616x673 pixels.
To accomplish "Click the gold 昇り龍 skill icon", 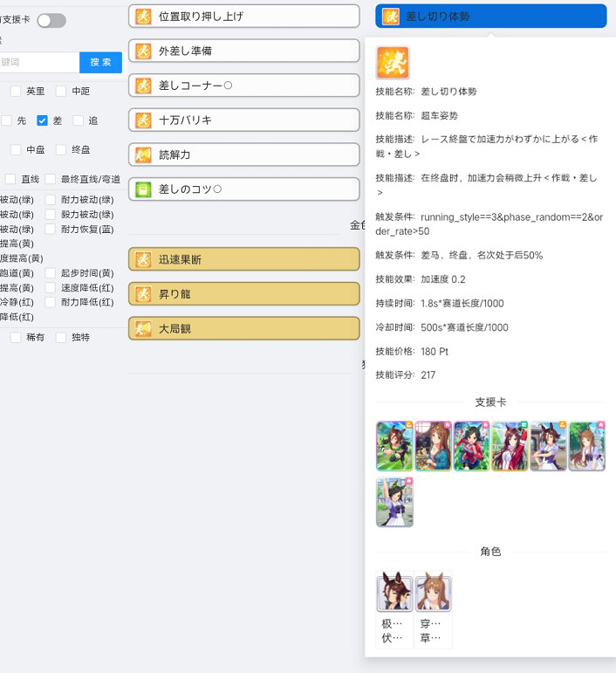I will click(144, 294).
